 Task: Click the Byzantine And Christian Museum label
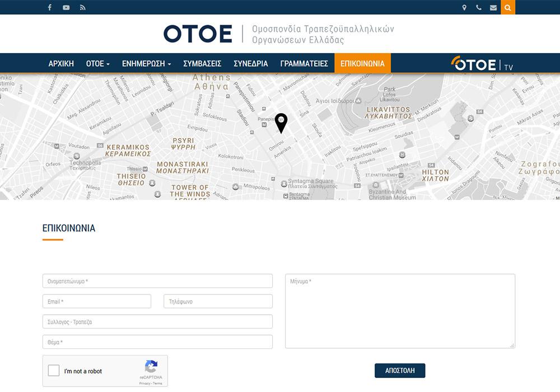392,194
